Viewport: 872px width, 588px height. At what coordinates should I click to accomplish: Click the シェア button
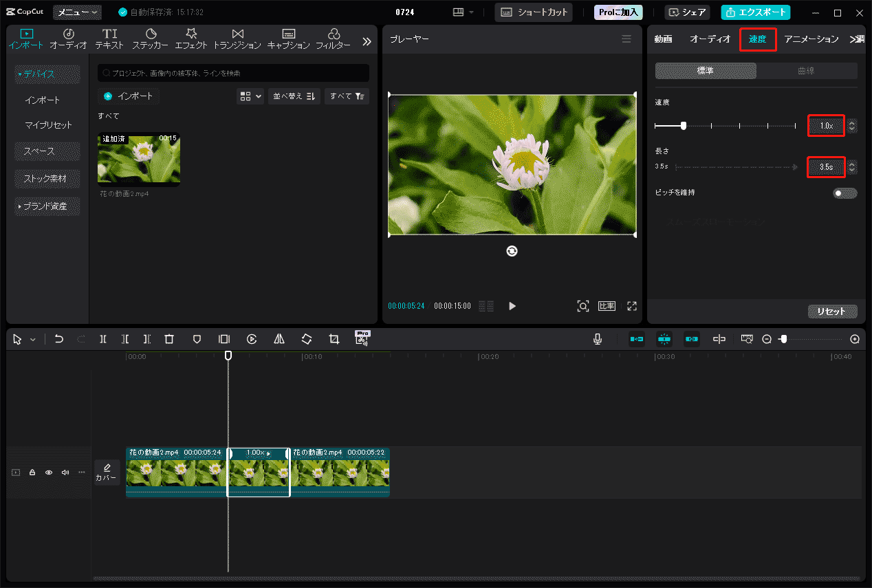click(x=688, y=12)
